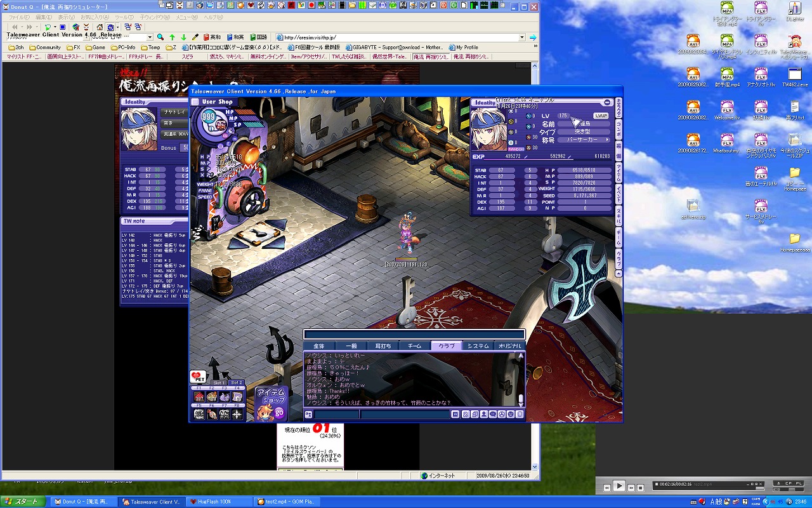Switch to quick slot set Slot 2
Image resolution: width=812 pixels, height=508 pixels.
[236, 382]
